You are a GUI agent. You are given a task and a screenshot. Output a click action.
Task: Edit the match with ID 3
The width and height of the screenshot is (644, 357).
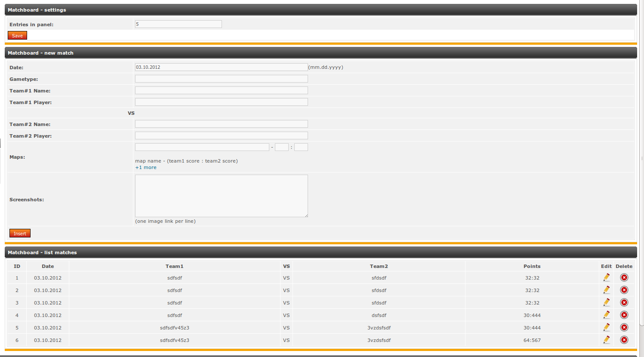pyautogui.click(x=607, y=302)
